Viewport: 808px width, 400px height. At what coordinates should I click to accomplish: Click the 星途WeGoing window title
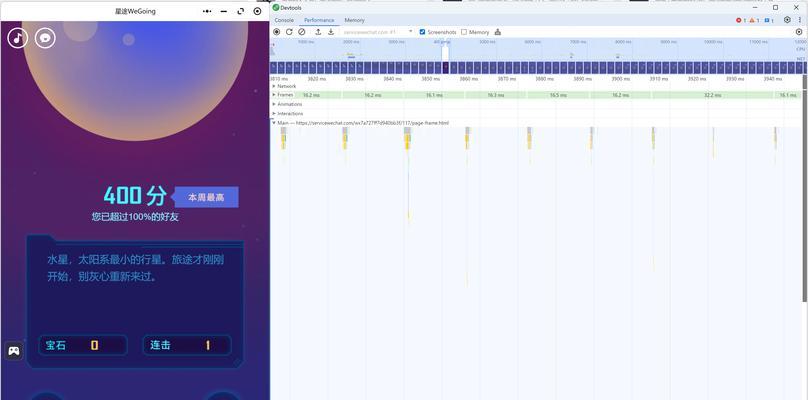coord(135,11)
